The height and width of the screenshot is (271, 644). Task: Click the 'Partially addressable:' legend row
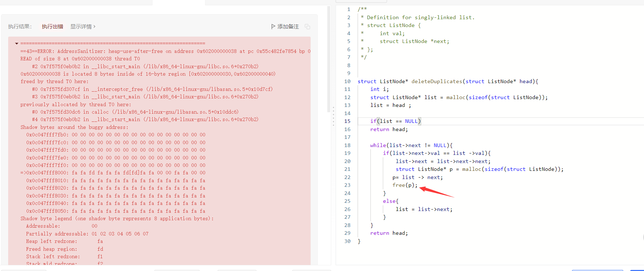pyautogui.click(x=87, y=234)
